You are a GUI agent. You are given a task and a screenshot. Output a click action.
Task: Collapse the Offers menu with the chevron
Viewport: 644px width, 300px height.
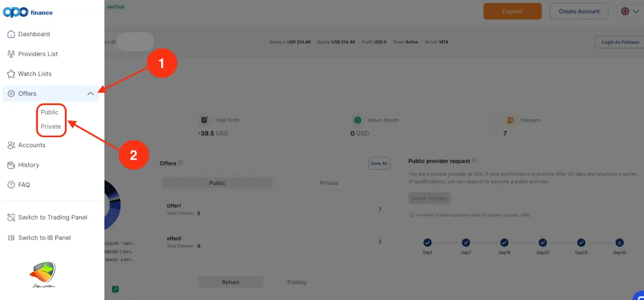pos(91,93)
